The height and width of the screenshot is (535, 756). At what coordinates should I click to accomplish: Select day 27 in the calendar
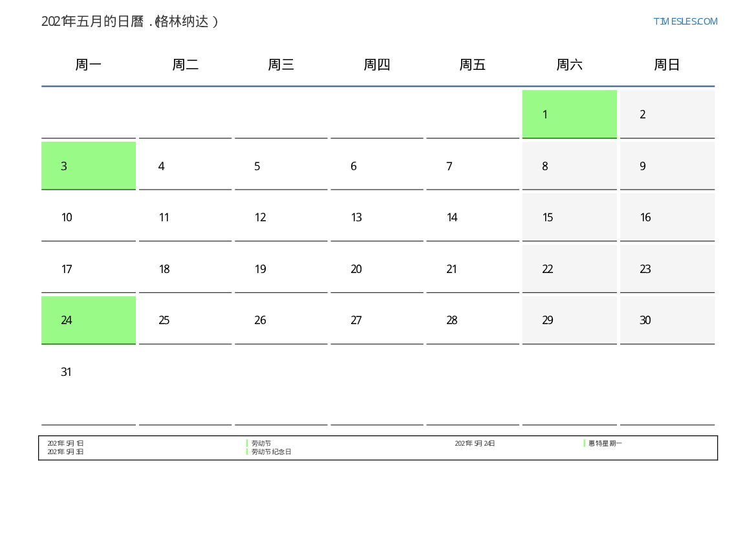point(376,320)
